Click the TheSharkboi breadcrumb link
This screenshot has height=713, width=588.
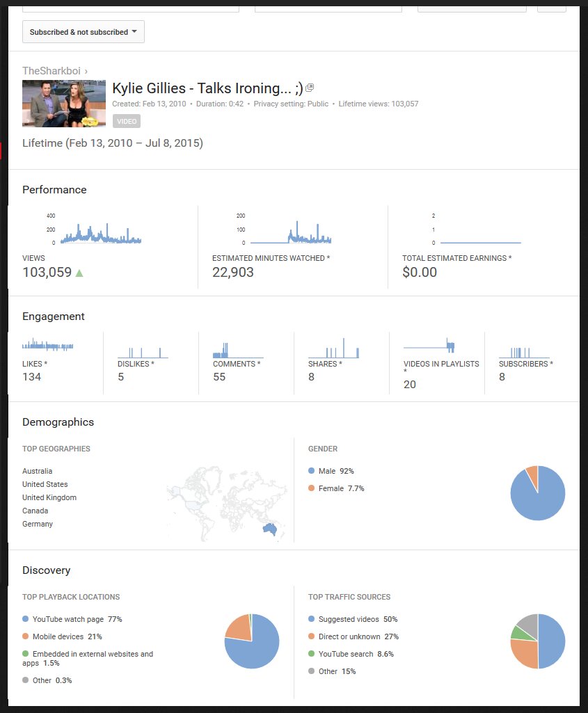tap(51, 71)
